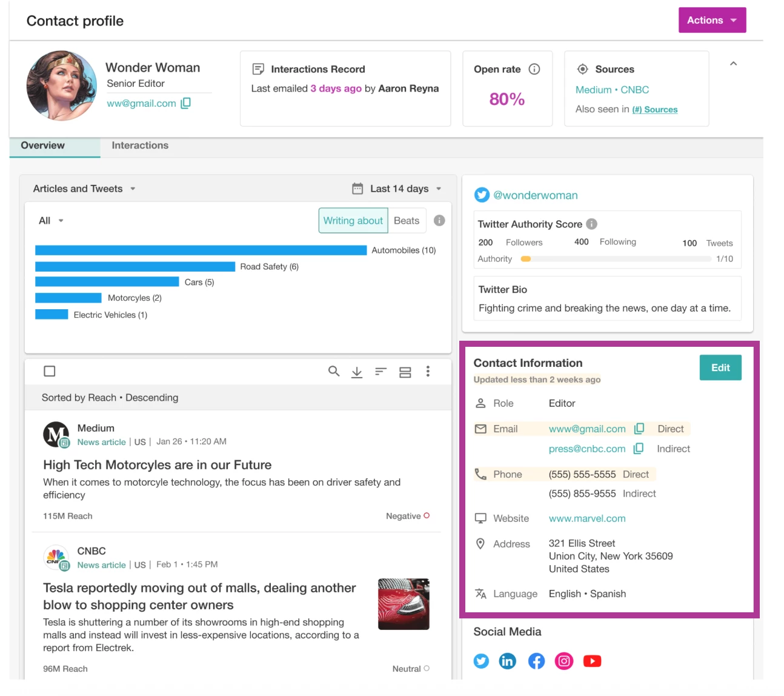This screenshot has height=696, width=784.
Task: Click the CNBC source link
Action: point(634,90)
